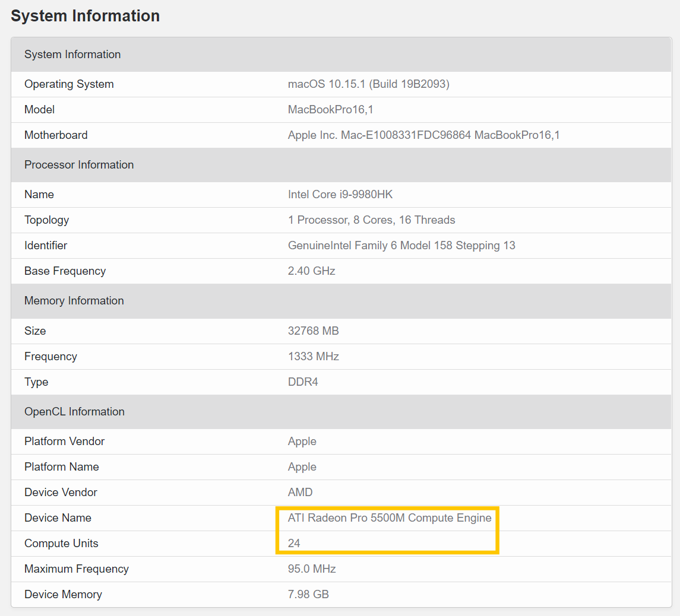
Task: Click the System Information table section header
Action: click(72, 55)
